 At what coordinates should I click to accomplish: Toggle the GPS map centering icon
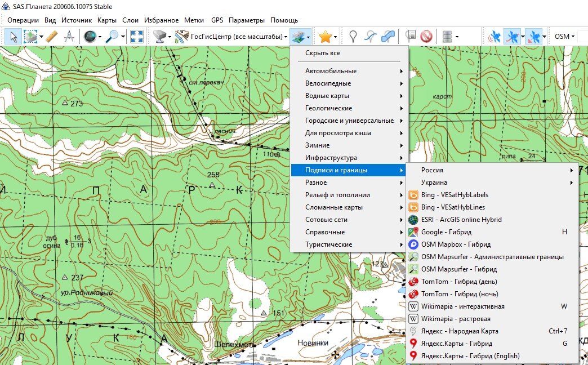point(533,37)
